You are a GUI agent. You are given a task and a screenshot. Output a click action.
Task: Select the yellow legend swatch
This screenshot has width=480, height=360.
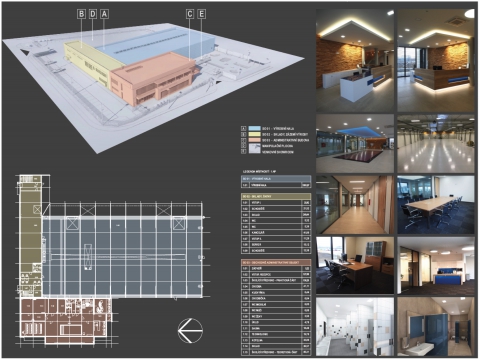tap(255, 134)
